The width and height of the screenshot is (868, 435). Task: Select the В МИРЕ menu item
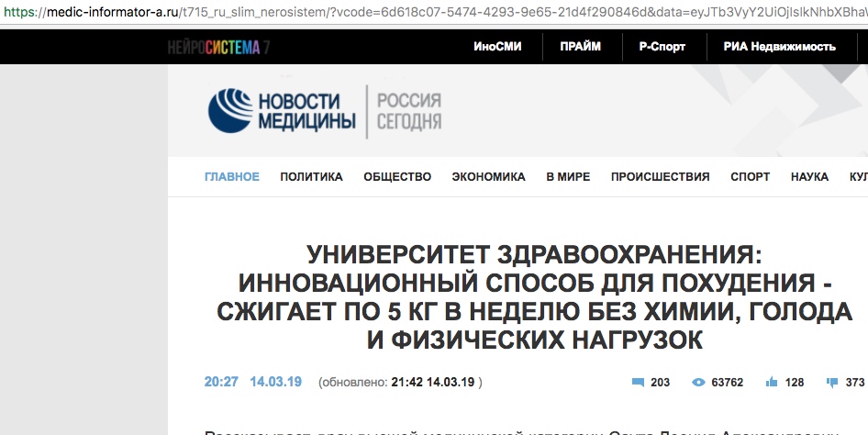click(x=568, y=177)
